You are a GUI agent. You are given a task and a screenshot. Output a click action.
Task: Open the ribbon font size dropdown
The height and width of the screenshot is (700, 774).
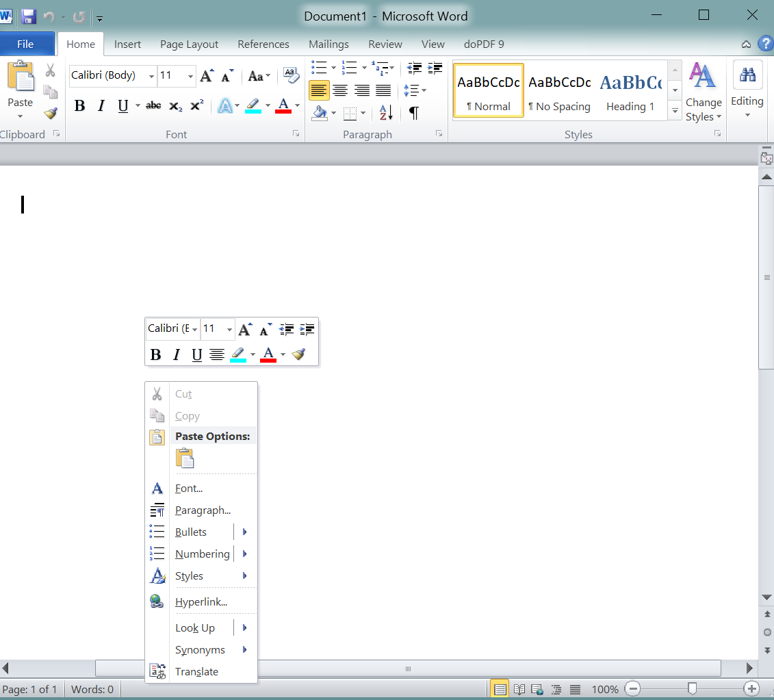(x=190, y=76)
